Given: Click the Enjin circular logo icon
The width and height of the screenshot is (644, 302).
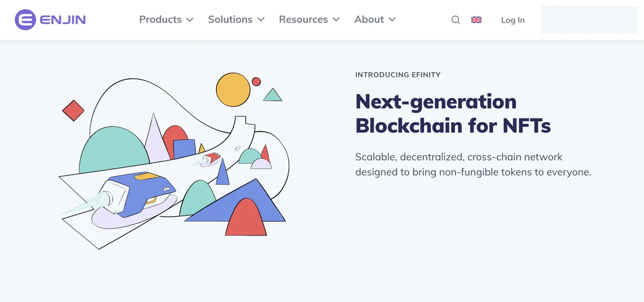Looking at the screenshot, I should click(25, 20).
